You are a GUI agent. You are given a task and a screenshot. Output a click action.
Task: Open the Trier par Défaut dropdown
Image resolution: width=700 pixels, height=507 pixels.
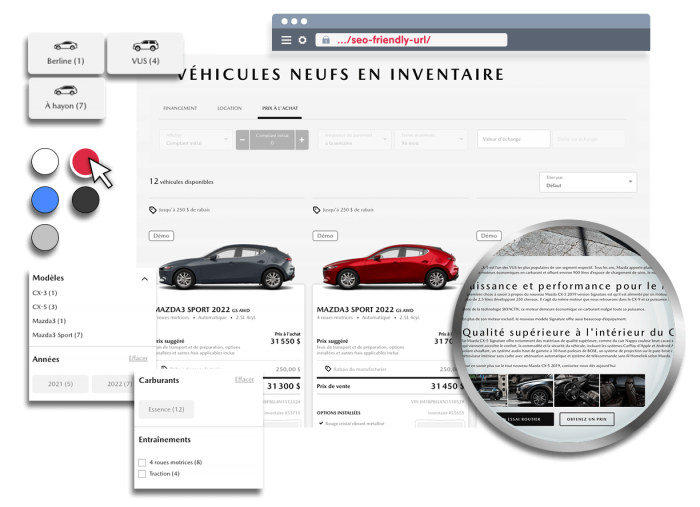coord(588,182)
